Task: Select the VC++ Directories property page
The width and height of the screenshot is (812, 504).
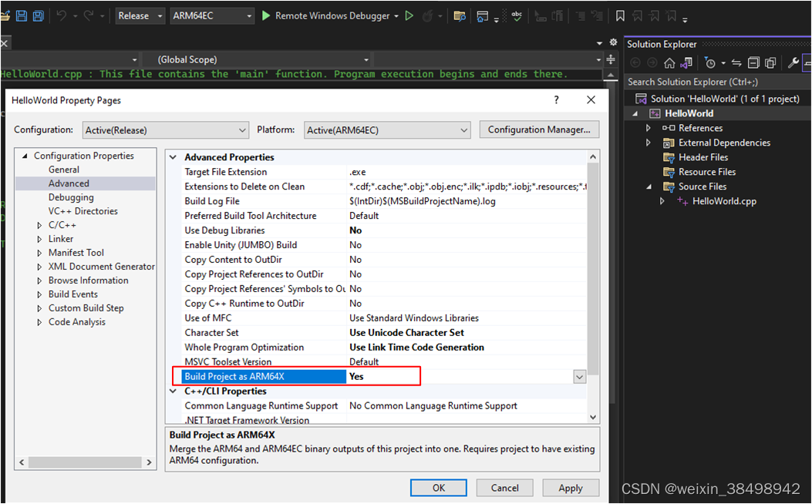Action: 83,211
